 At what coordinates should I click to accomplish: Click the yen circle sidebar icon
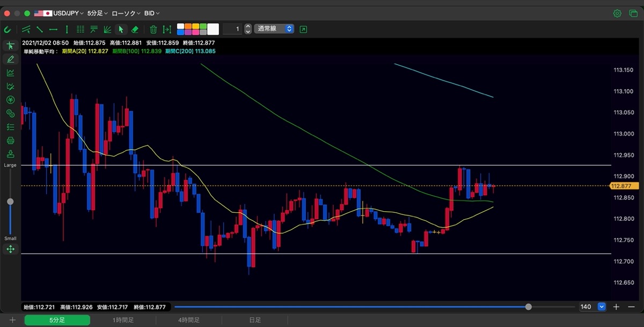pyautogui.click(x=10, y=100)
